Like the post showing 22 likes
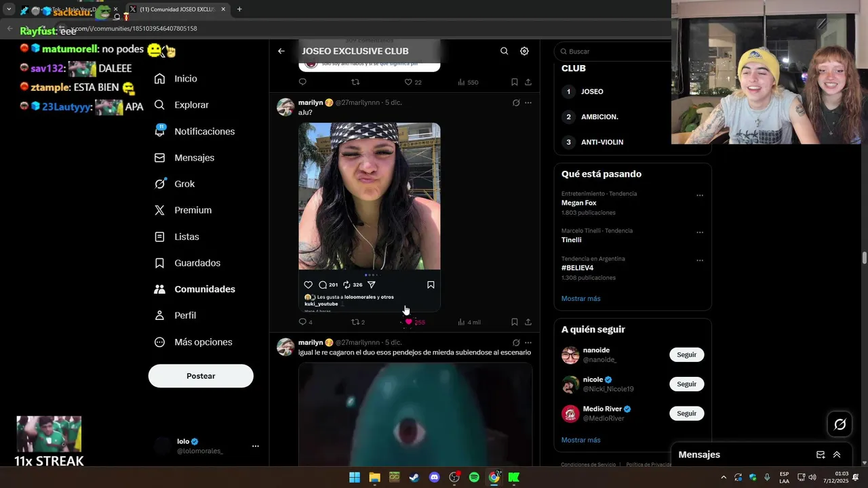This screenshot has height=488, width=868. 408,82
